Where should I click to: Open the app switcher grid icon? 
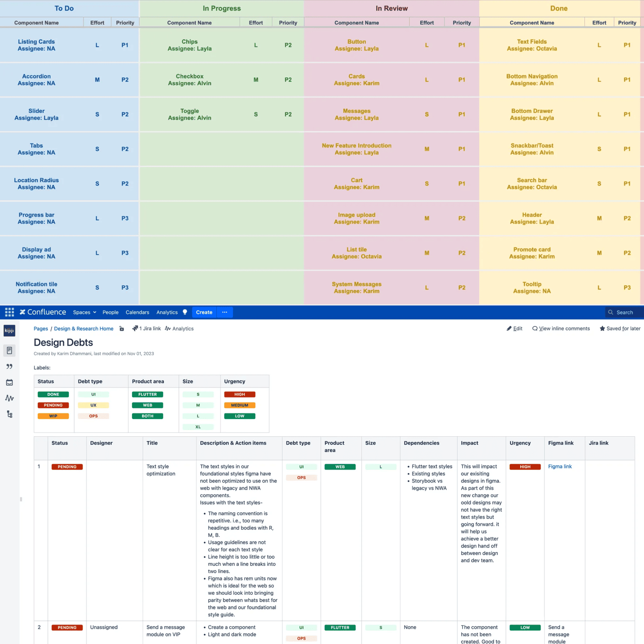[9, 312]
